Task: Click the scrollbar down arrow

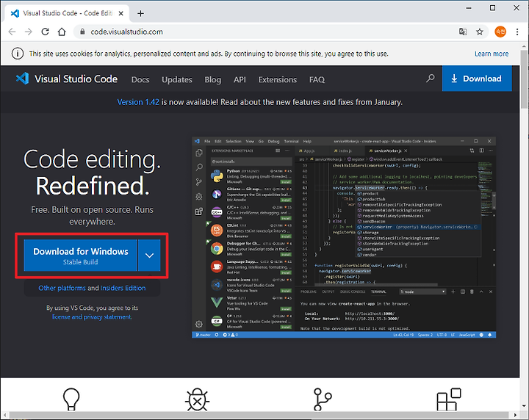Action: tap(524, 406)
